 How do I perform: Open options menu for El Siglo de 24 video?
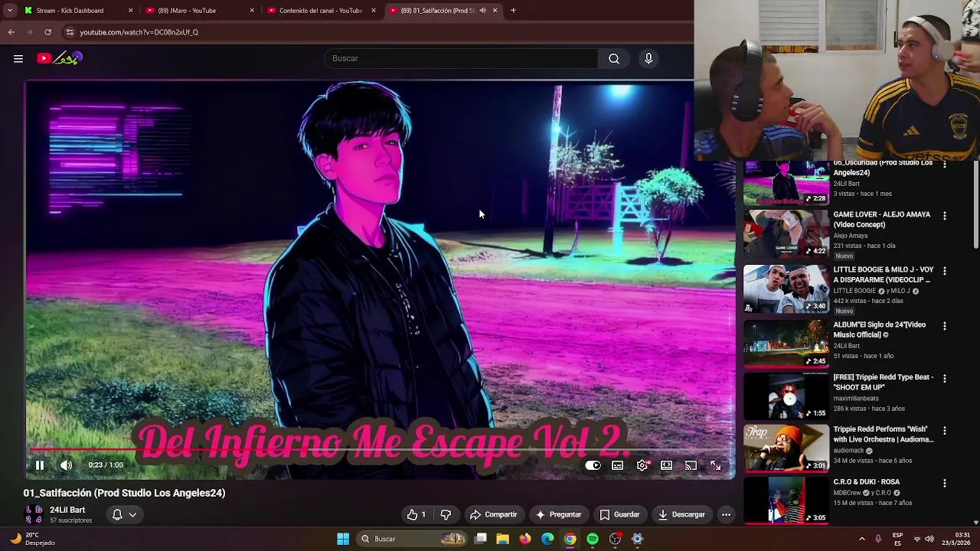(x=944, y=326)
